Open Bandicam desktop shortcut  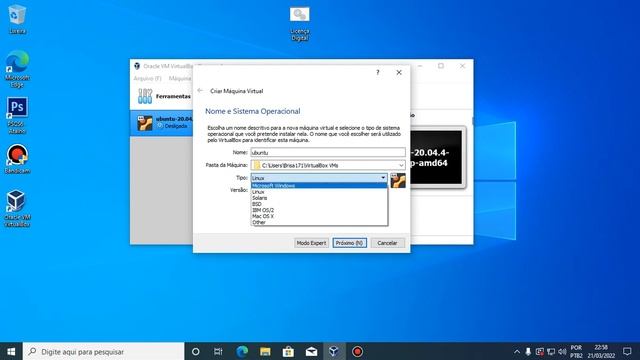pyautogui.click(x=17, y=159)
